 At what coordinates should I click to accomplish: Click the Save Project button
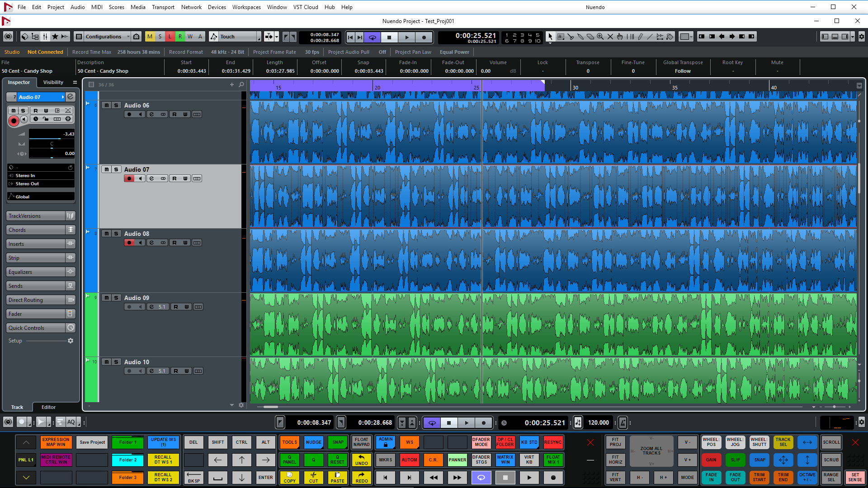(x=92, y=442)
